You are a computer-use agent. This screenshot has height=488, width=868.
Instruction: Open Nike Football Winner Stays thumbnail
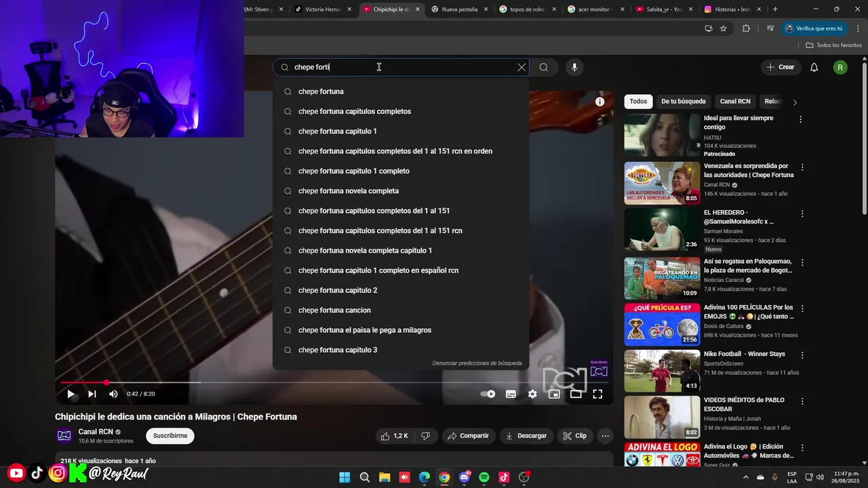[662, 371]
